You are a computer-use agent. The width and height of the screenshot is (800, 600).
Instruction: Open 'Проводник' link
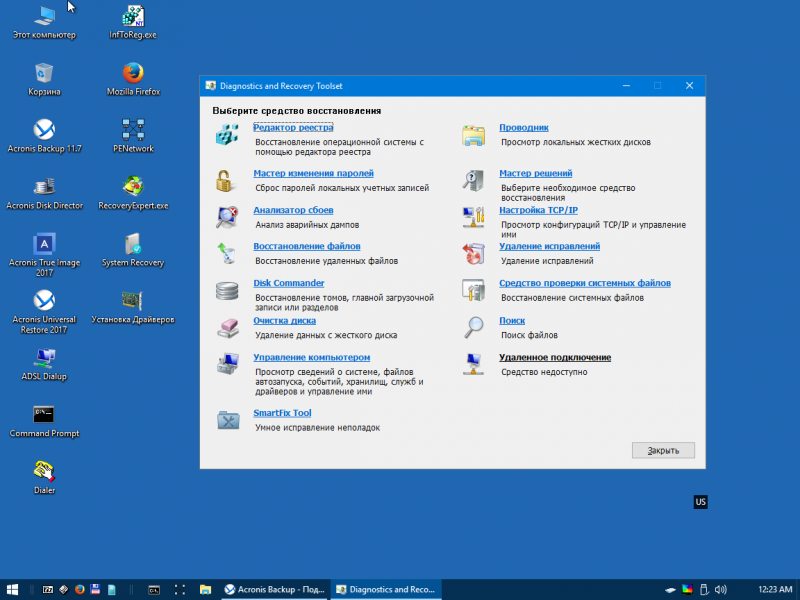[524, 128]
